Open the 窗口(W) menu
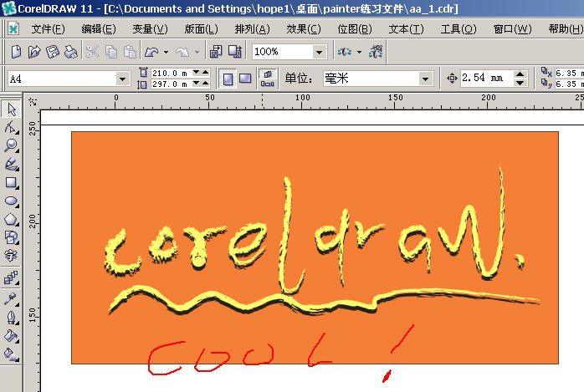Image resolution: width=584 pixels, height=392 pixels. click(513, 29)
